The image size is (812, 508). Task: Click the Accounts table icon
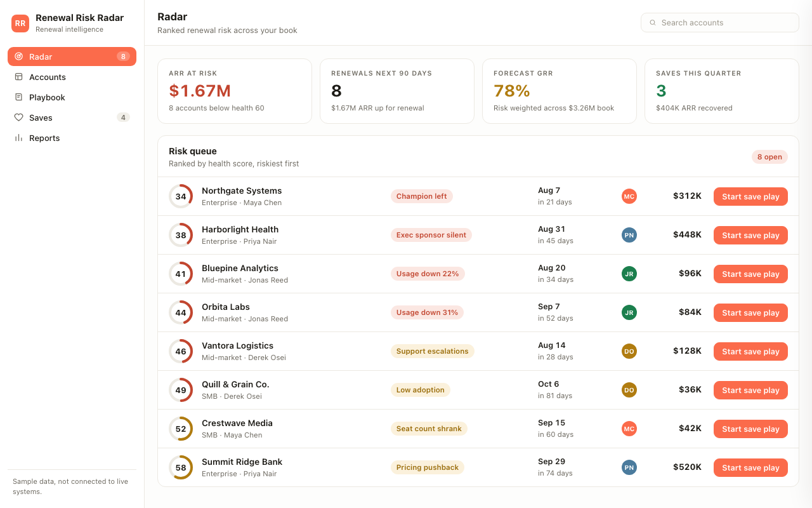[x=19, y=77]
